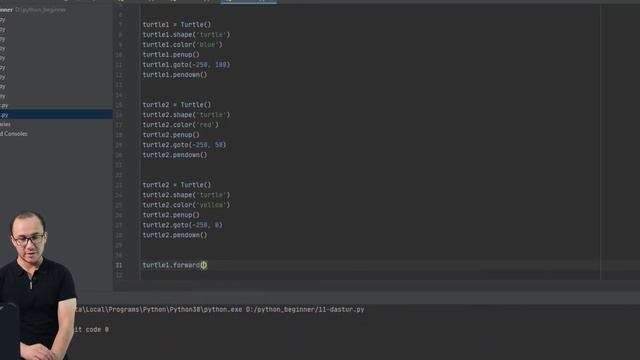Click the turtle2.goto(-250, 50) line
The height and width of the screenshot is (360, 640).
pyautogui.click(x=184, y=145)
